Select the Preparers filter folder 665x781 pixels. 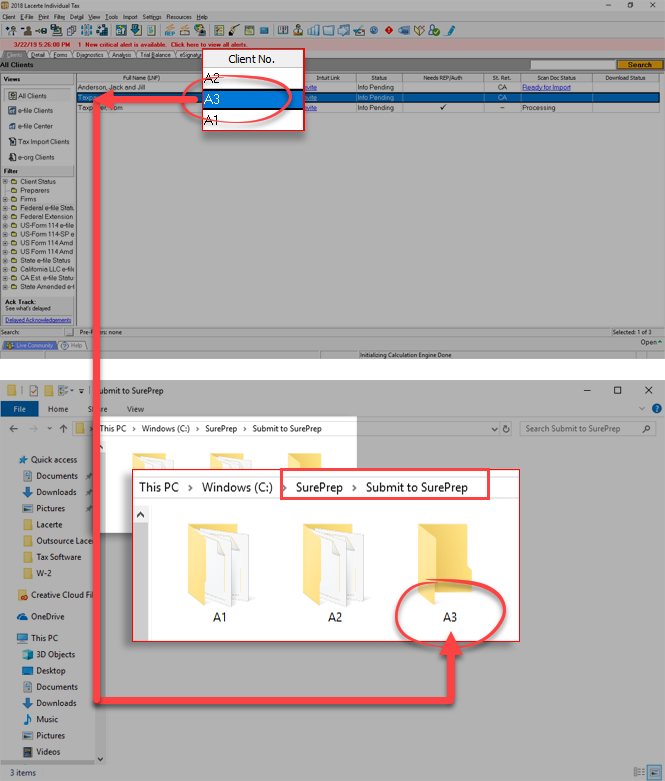pos(30,191)
